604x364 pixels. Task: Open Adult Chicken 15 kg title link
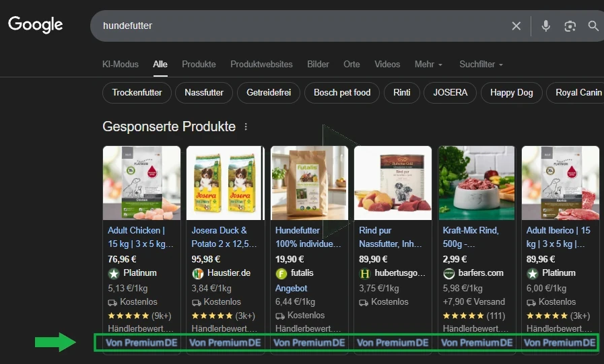point(140,237)
